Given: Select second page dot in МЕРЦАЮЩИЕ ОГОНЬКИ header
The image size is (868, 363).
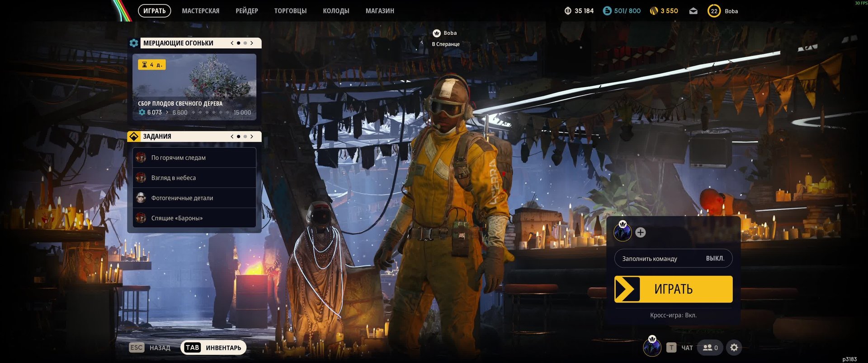Looking at the screenshot, I should pyautogui.click(x=245, y=43).
